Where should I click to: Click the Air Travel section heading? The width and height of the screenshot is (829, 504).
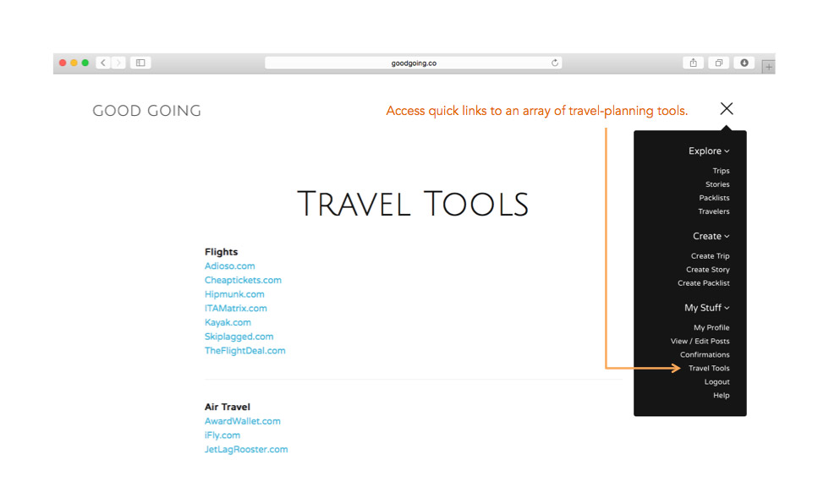[x=228, y=407]
